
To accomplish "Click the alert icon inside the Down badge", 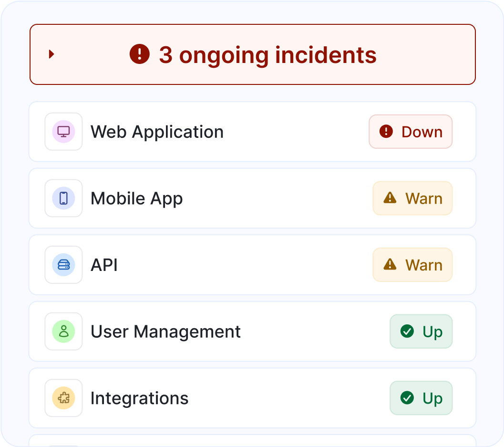I will pos(387,132).
